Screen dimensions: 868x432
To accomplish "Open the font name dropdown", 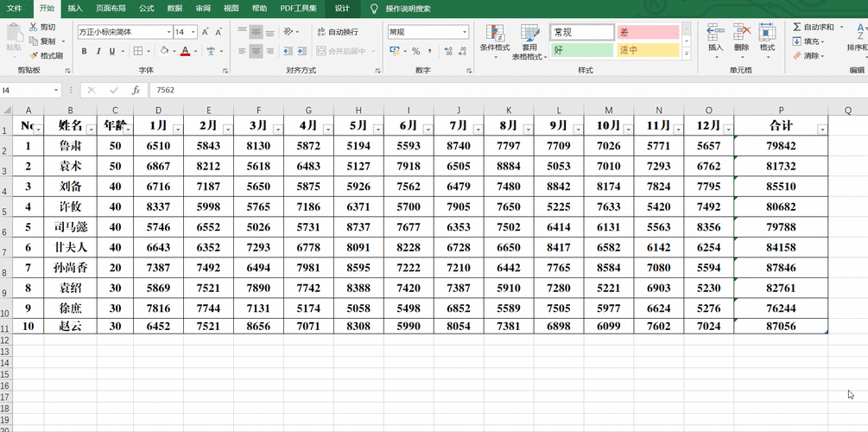I will click(x=168, y=32).
